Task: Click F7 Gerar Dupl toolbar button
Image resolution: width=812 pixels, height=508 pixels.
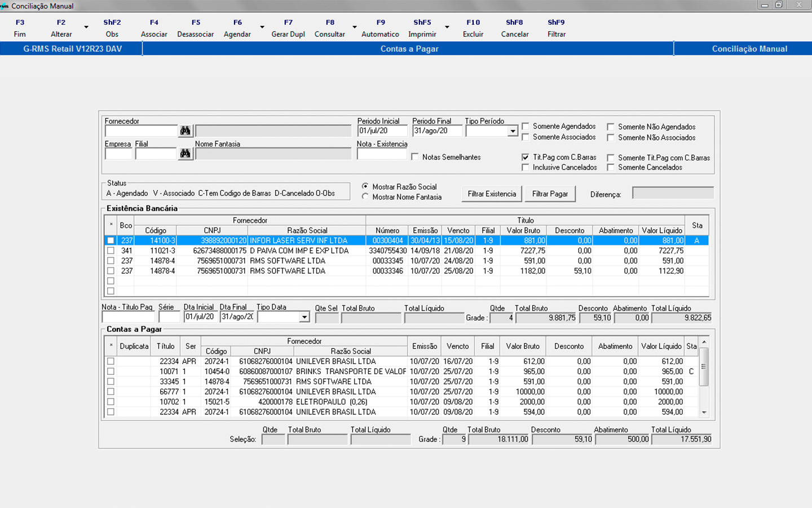Action: 288,28
